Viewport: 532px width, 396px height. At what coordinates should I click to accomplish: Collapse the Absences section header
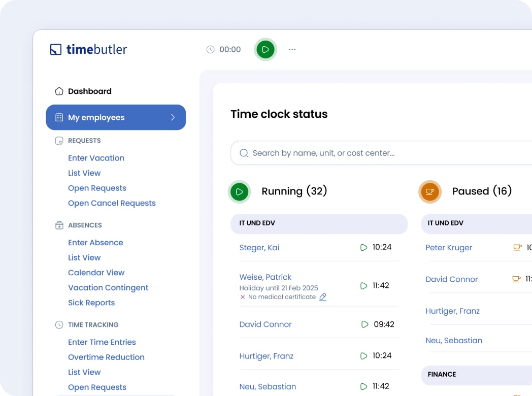point(85,225)
